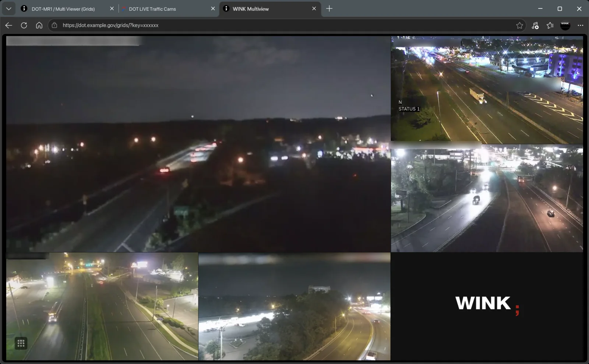589x364 pixels.
Task: Select the camera feed overlooking the lit parking lot
Action: click(294, 306)
